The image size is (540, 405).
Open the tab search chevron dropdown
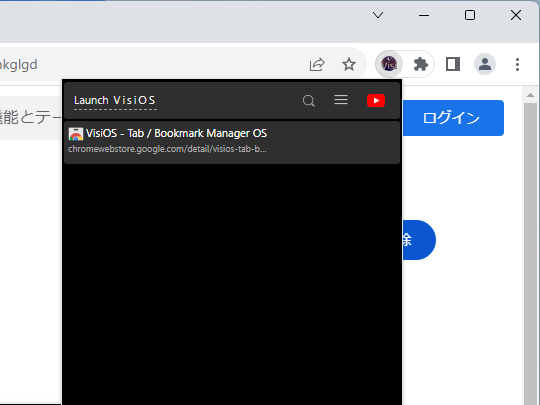[378, 15]
